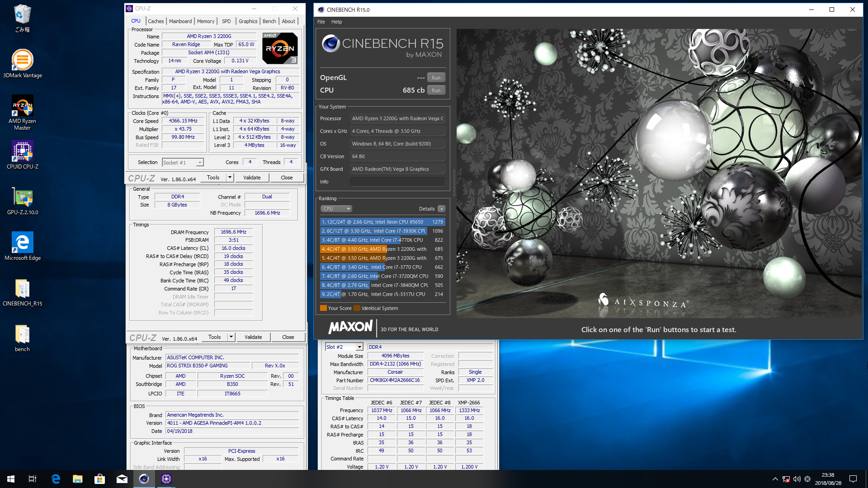Click the MAXON logo at bottom
Screen dimensions: 868x488
coord(350,327)
